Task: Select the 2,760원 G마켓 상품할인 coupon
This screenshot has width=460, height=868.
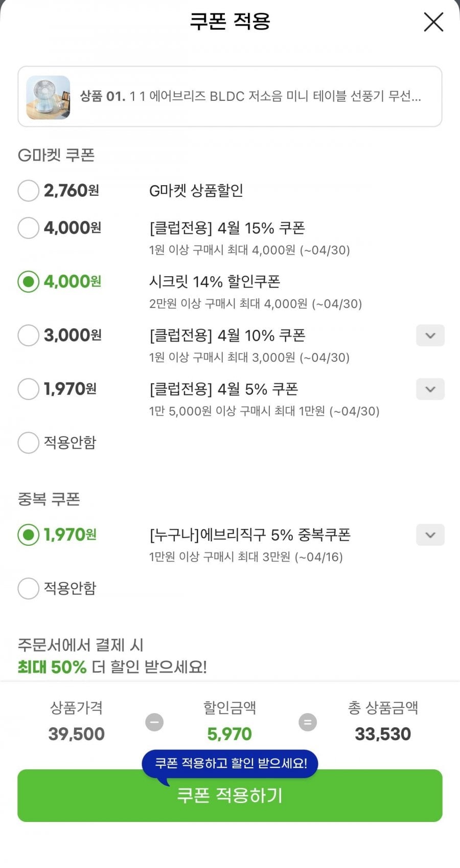Action: click(29, 191)
